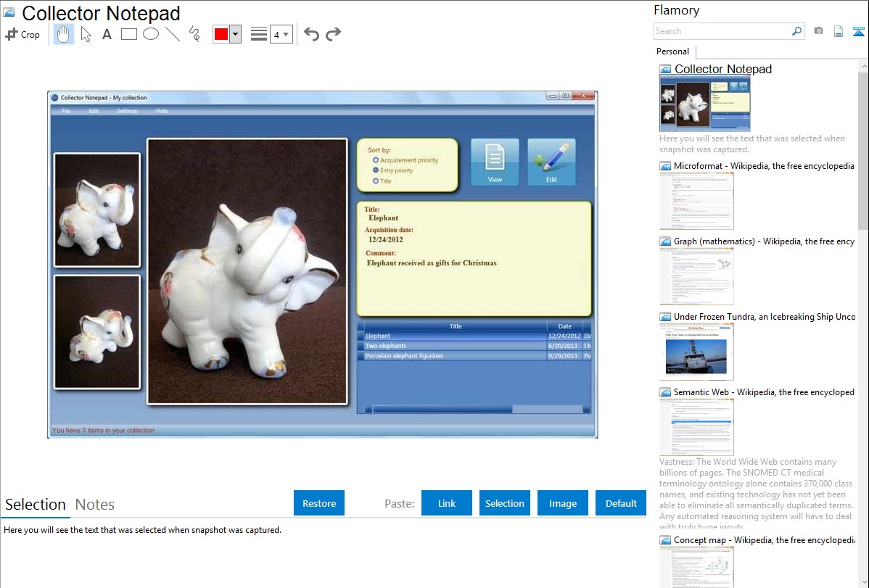Select top elephant thumbnail photo
Viewport: 869px width, 588px height.
click(x=97, y=210)
